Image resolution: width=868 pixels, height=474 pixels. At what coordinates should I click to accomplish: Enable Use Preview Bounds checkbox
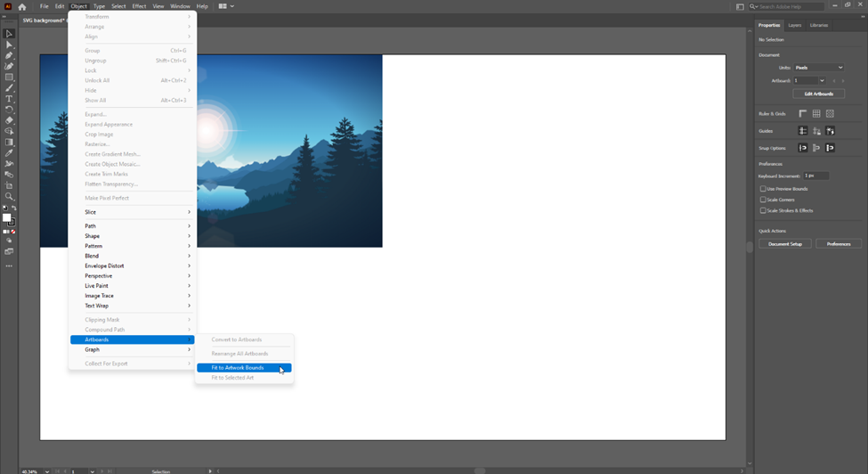pos(763,189)
